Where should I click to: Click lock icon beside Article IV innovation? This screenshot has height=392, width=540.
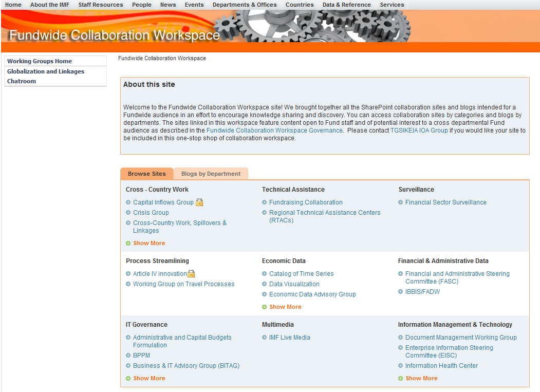(191, 273)
